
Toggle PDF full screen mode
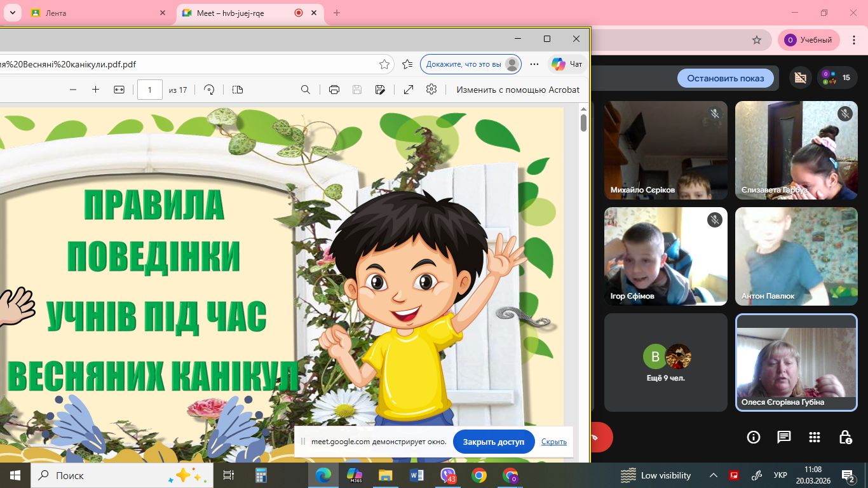tap(409, 90)
